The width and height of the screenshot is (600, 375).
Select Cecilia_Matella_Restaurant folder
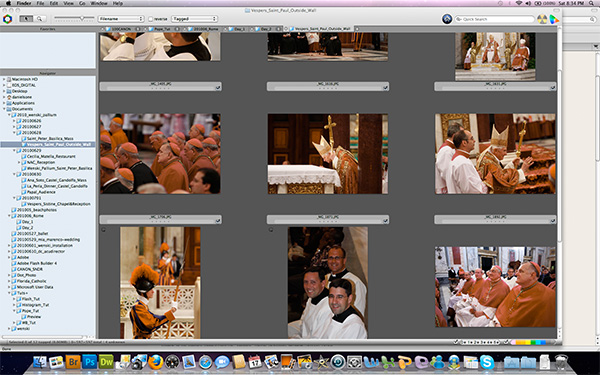(51, 157)
